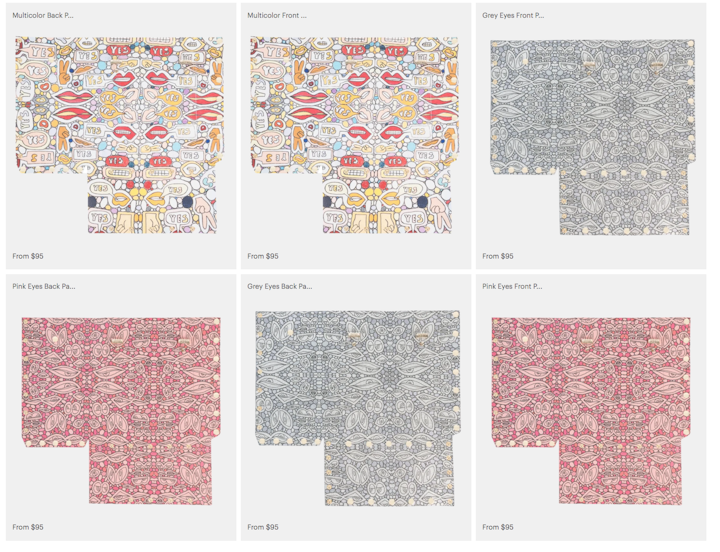Viewport: 720px width, 552px height.
Task: Select From $95 price under Multicolor Front
Action: pyautogui.click(x=263, y=256)
